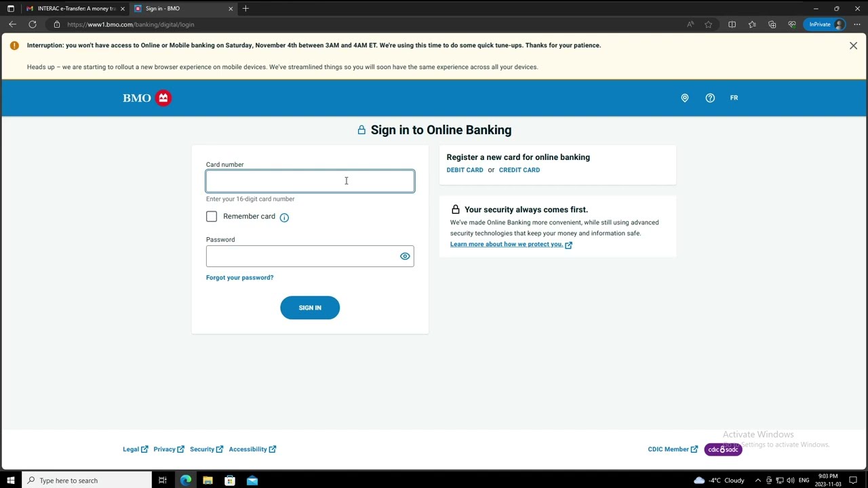Open Learn more about how we protect you

point(511,244)
